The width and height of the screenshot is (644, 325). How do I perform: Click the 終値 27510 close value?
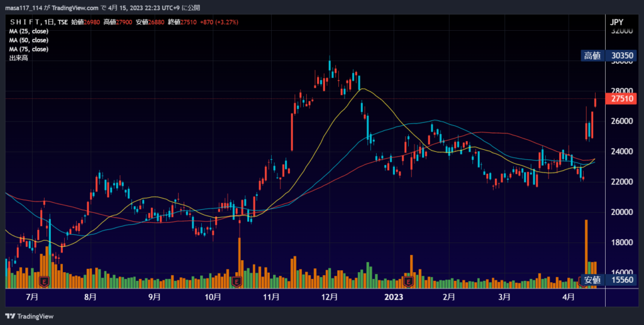[x=182, y=22]
